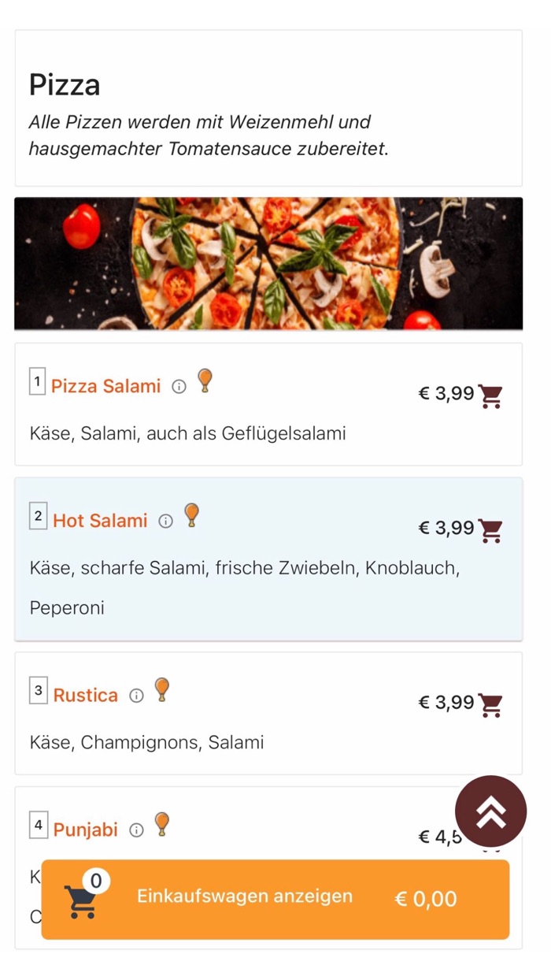Open info icon for Pizza Salami
This screenshot has width=551, height=980.
(x=179, y=387)
